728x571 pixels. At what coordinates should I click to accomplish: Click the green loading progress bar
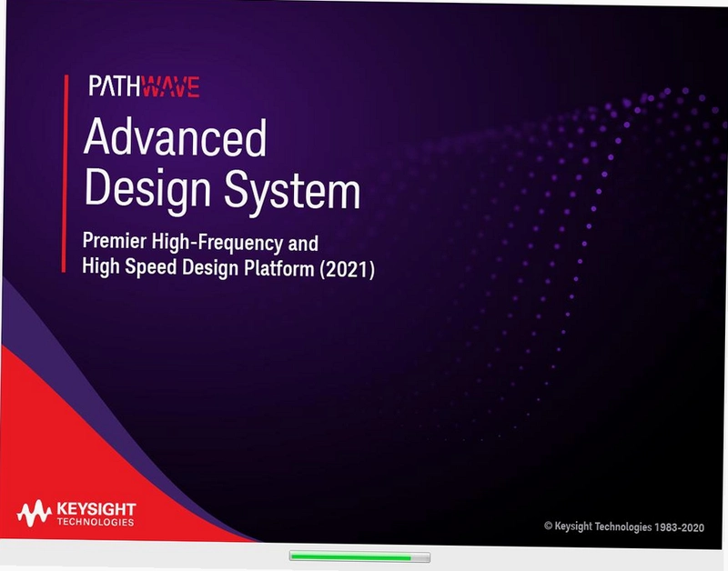click(359, 556)
